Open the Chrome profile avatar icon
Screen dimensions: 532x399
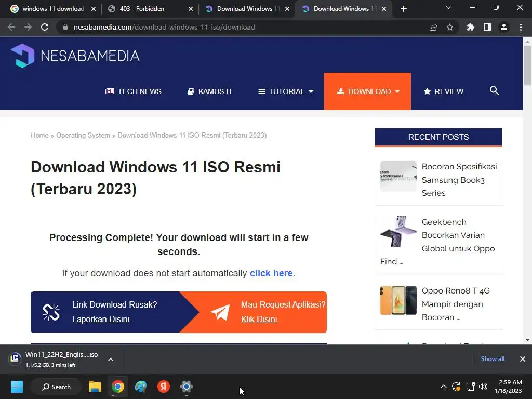[x=504, y=27]
